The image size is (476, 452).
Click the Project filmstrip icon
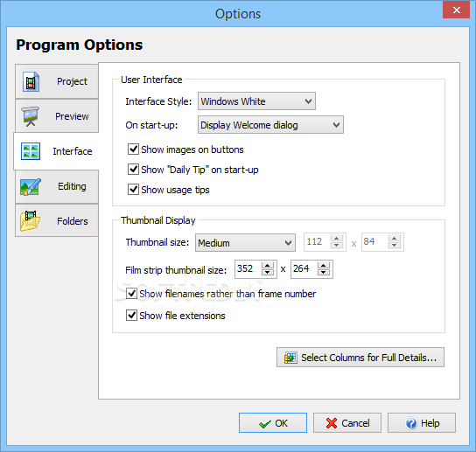tap(31, 81)
